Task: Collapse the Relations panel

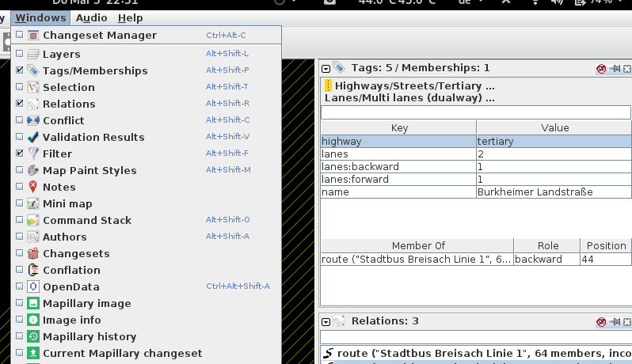Action: tap(326, 322)
